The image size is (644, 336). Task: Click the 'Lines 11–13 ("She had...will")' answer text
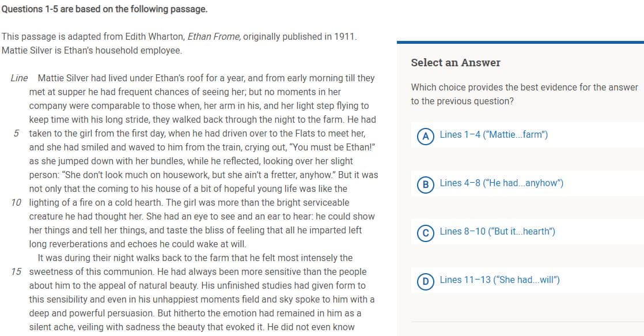499,280
